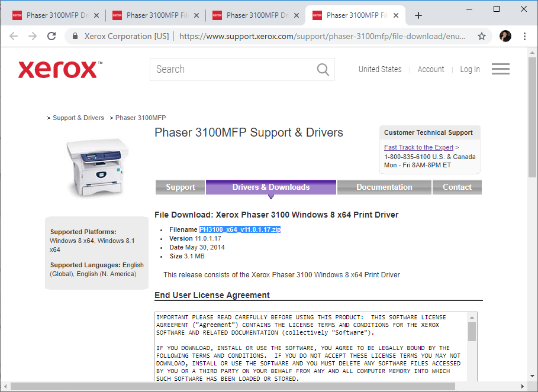Image resolution: width=538 pixels, height=392 pixels.
Task: Click the version value 11.0.1.17
Action: pyautogui.click(x=208, y=238)
